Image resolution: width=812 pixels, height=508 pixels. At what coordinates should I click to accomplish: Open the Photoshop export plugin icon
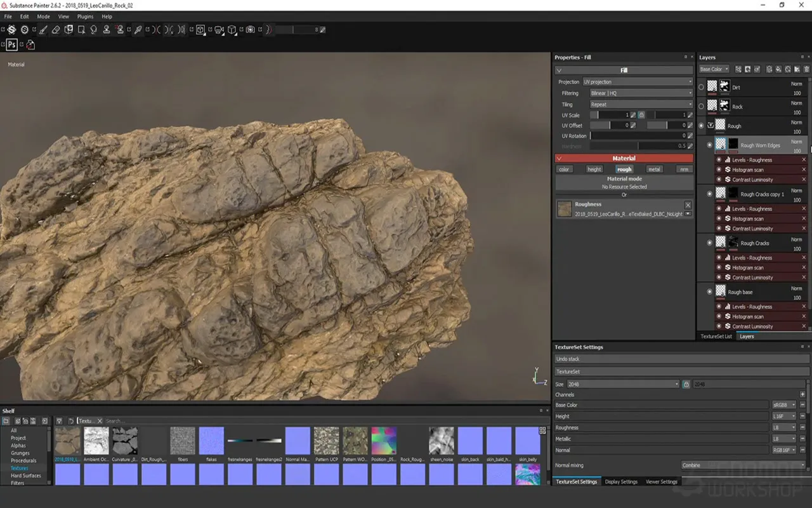[x=11, y=44]
